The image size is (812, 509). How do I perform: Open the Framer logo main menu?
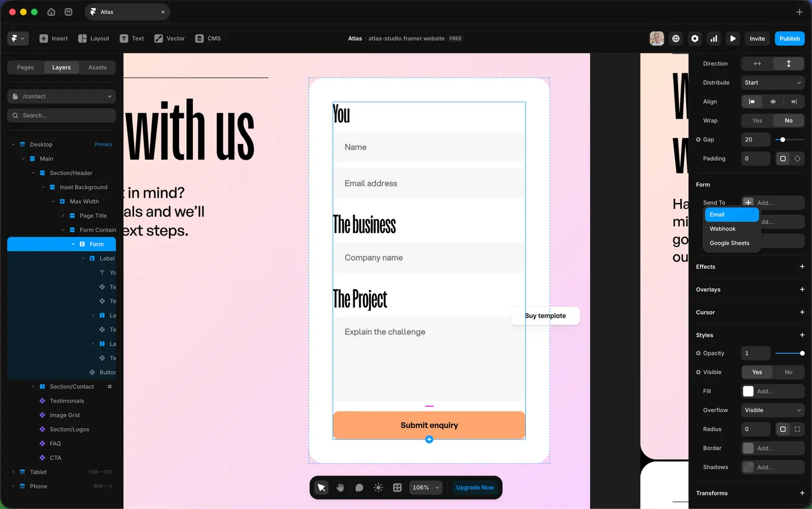click(18, 39)
